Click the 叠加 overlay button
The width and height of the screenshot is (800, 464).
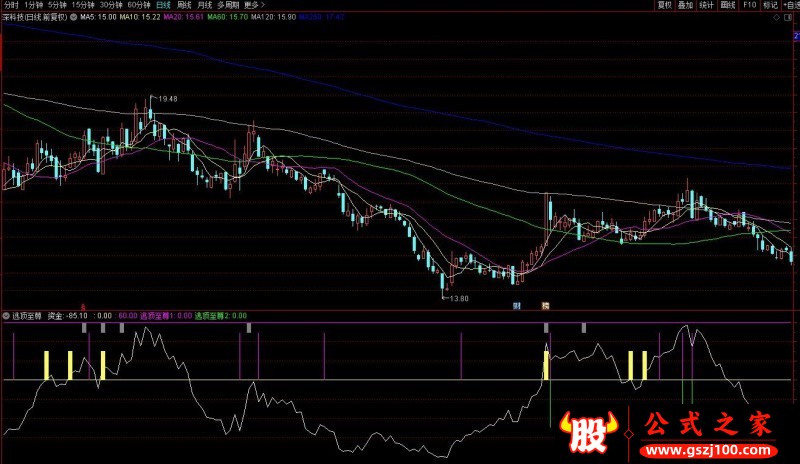[685, 5]
